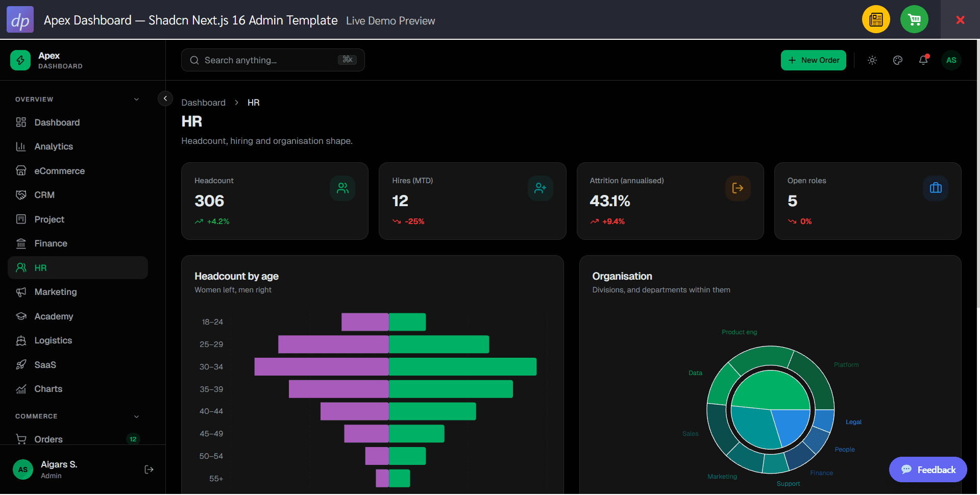Click the New Order button
Screen dimensions: 980x495
pyautogui.click(x=814, y=60)
